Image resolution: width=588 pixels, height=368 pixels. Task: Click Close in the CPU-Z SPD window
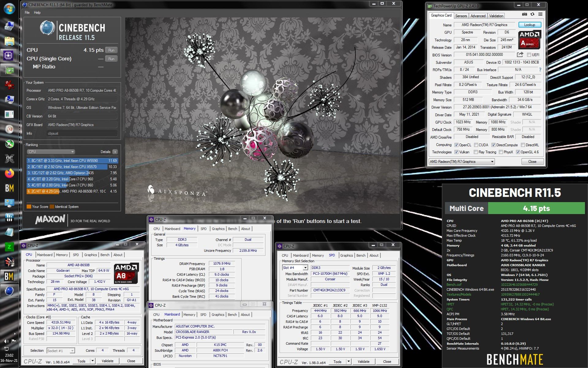pyautogui.click(x=387, y=362)
